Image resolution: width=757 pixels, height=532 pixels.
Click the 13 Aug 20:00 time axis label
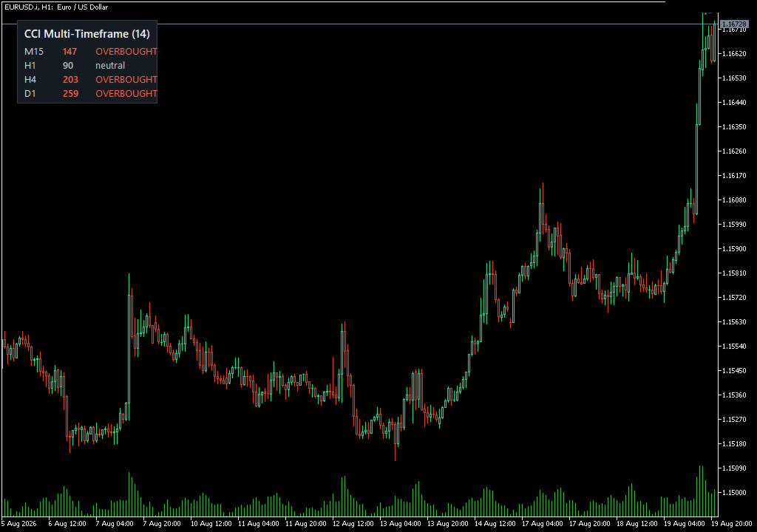(447, 524)
